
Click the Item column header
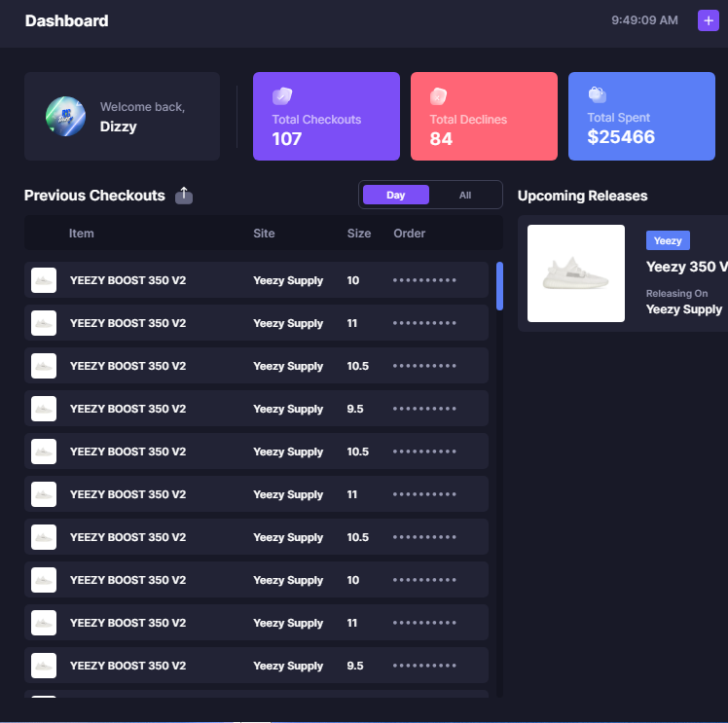point(81,233)
